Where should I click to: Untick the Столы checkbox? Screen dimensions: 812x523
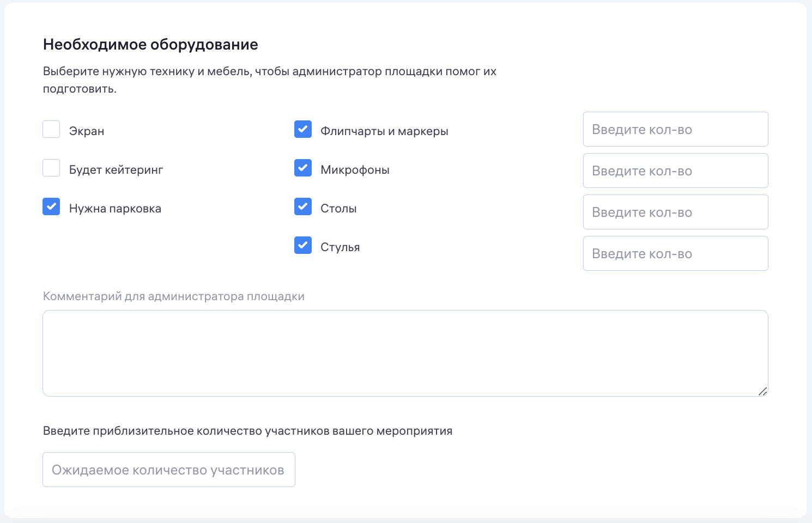(303, 207)
